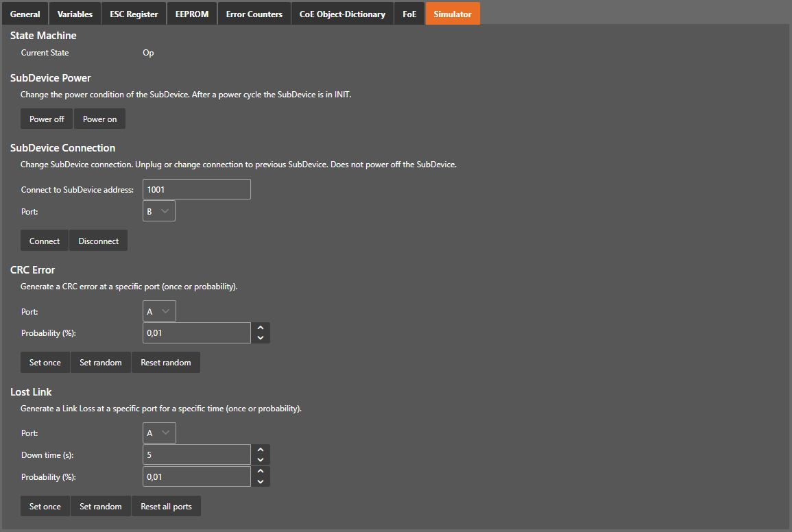Open the General tab
Viewport: 792px width, 532px height.
(x=25, y=14)
